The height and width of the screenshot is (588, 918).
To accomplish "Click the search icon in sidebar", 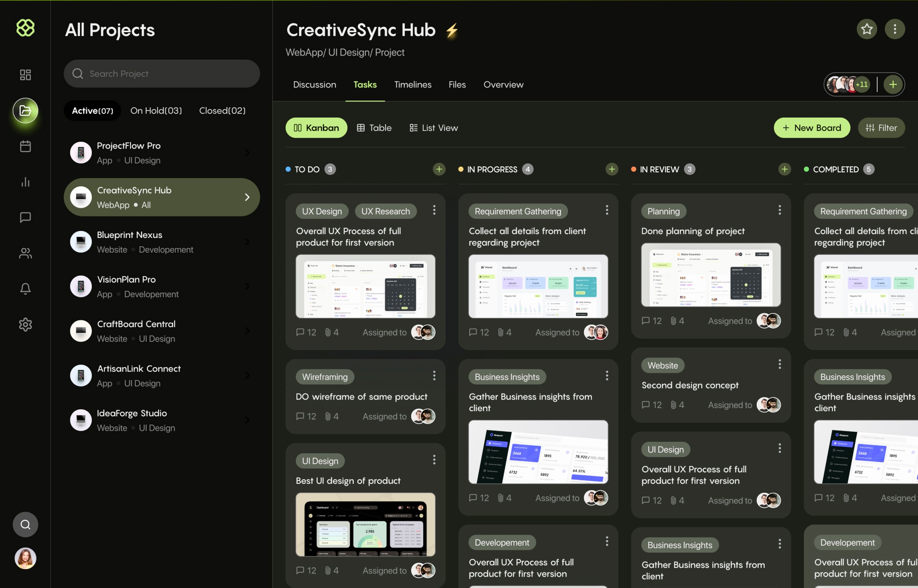I will pos(25,524).
